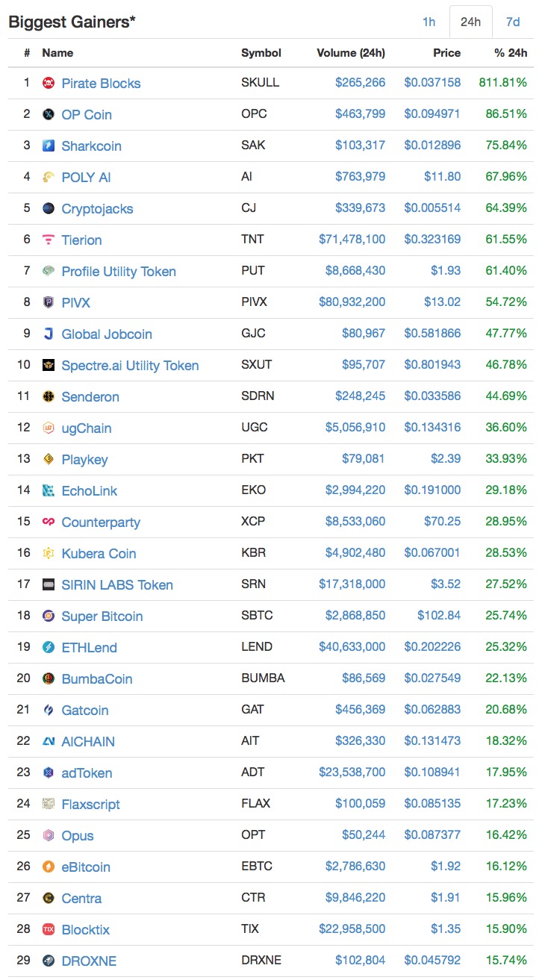This screenshot has height=980, width=539.
Task: Open the POLY AI coin link
Action: click(86, 177)
